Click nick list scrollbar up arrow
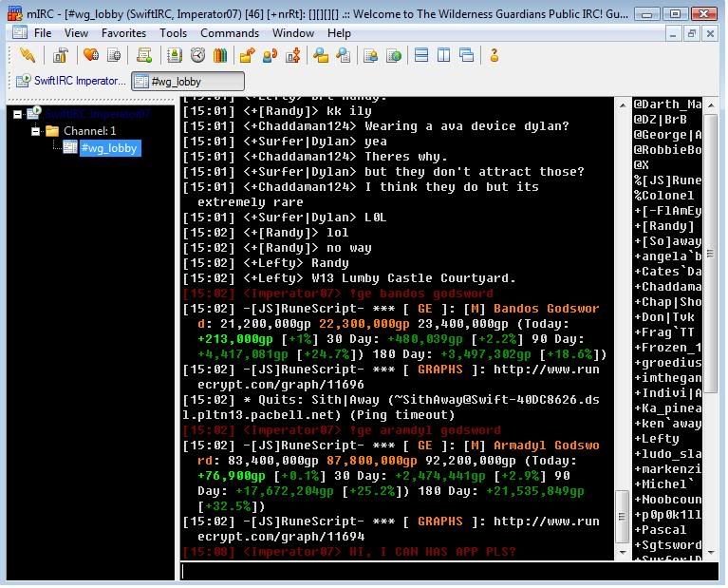The height and width of the screenshot is (588, 728). 710,105
